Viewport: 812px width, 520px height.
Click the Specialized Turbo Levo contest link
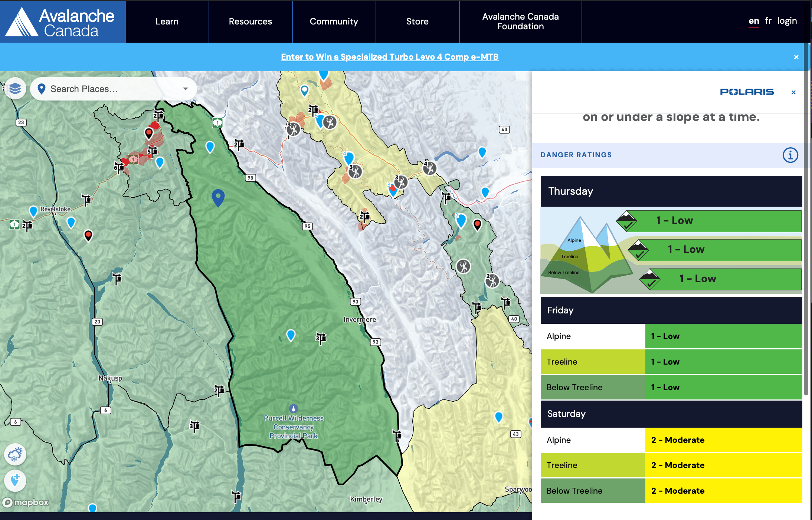coord(390,57)
